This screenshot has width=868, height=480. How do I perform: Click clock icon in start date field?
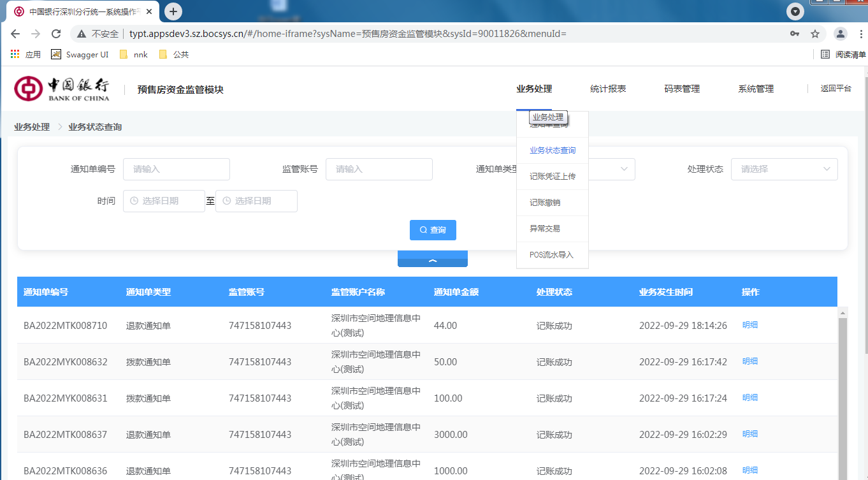134,201
